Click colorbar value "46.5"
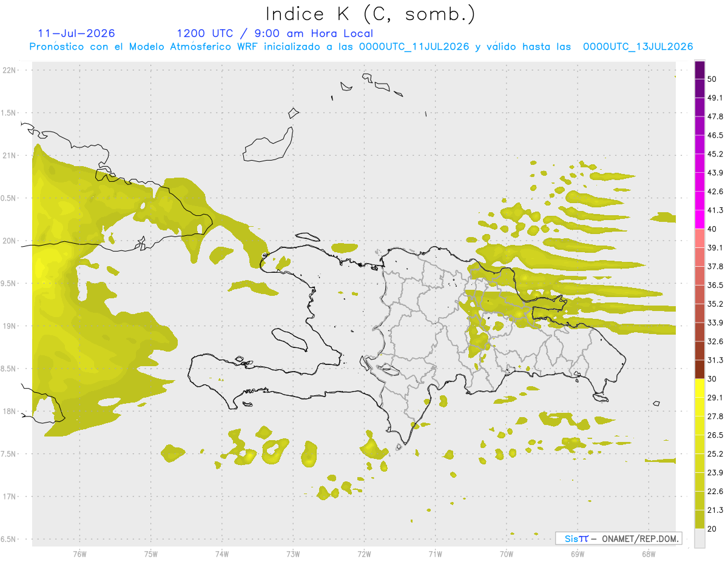 [x=715, y=135]
